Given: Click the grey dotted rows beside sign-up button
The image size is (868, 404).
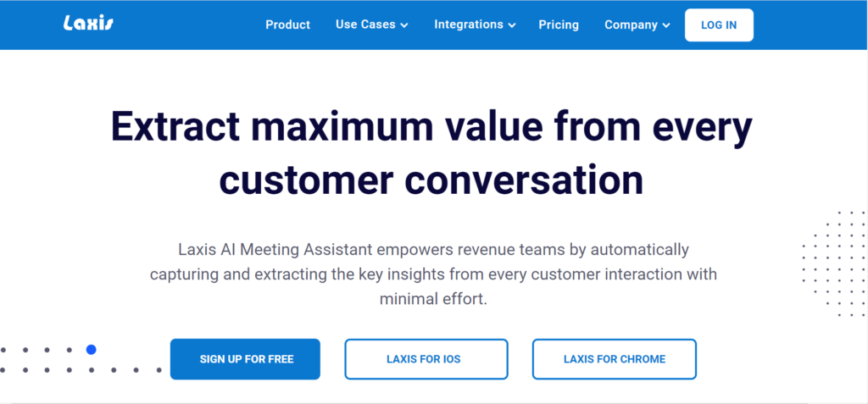Looking at the screenshot, I should pyautogui.click(x=81, y=360).
